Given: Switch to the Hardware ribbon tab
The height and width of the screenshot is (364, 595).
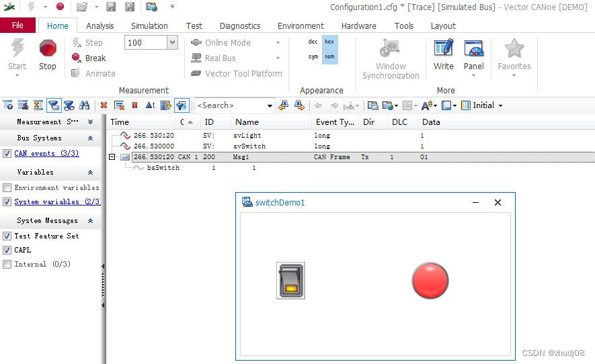Looking at the screenshot, I should (x=358, y=26).
